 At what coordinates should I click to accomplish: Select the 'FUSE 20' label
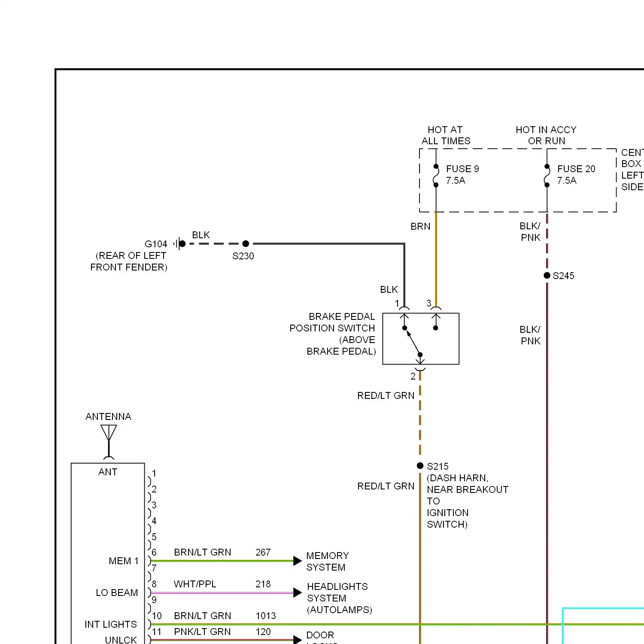[x=576, y=169]
